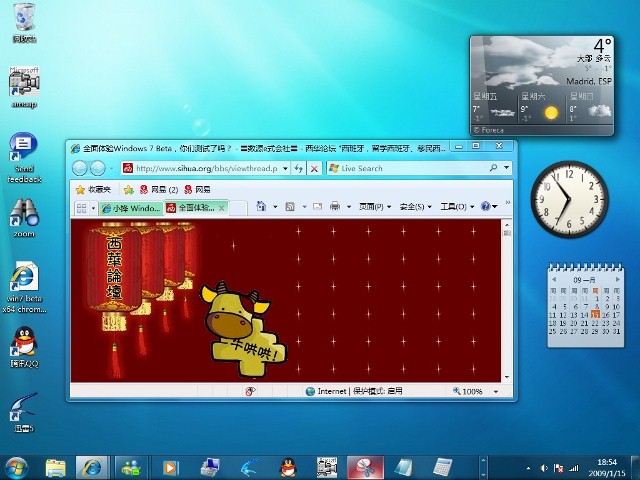Expand the Quick Tabs dropdown arrow
Screen dimensions: 640x480
click(x=93, y=209)
